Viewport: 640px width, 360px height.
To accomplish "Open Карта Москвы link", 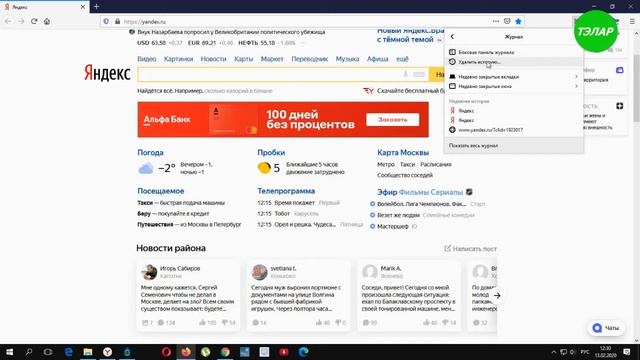I will 403,153.
